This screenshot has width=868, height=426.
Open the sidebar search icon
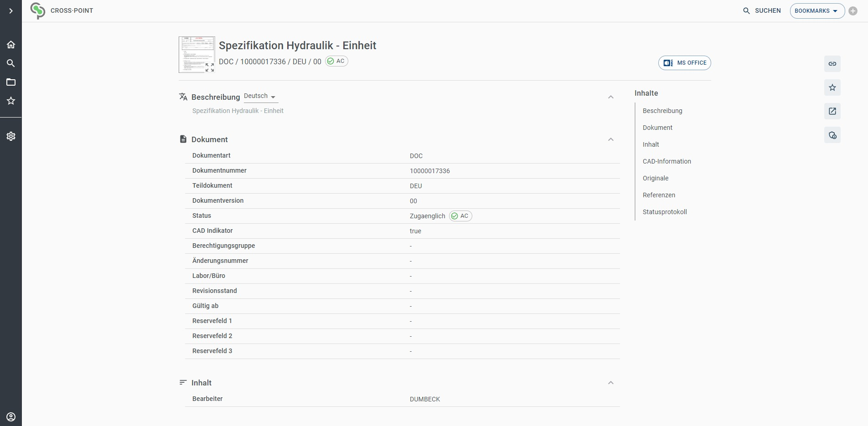coord(11,63)
